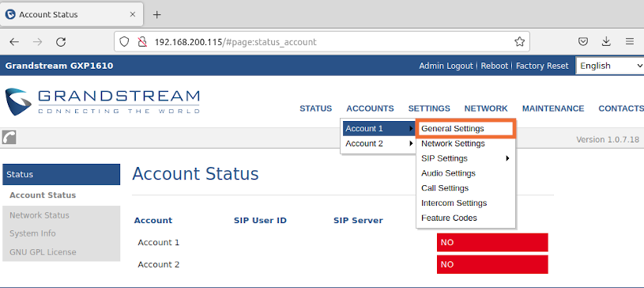
Task: Expand the Account 2 submenu arrow
Action: tap(411, 143)
